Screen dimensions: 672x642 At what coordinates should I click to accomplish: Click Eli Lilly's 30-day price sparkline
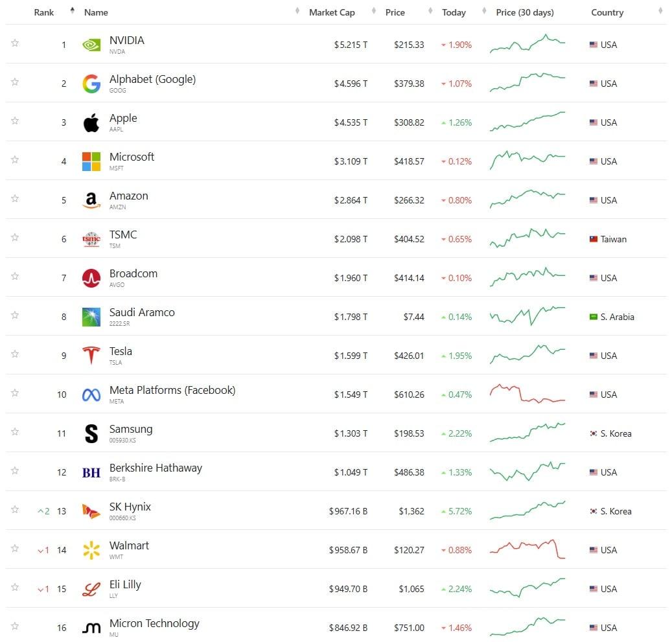pyautogui.click(x=527, y=588)
